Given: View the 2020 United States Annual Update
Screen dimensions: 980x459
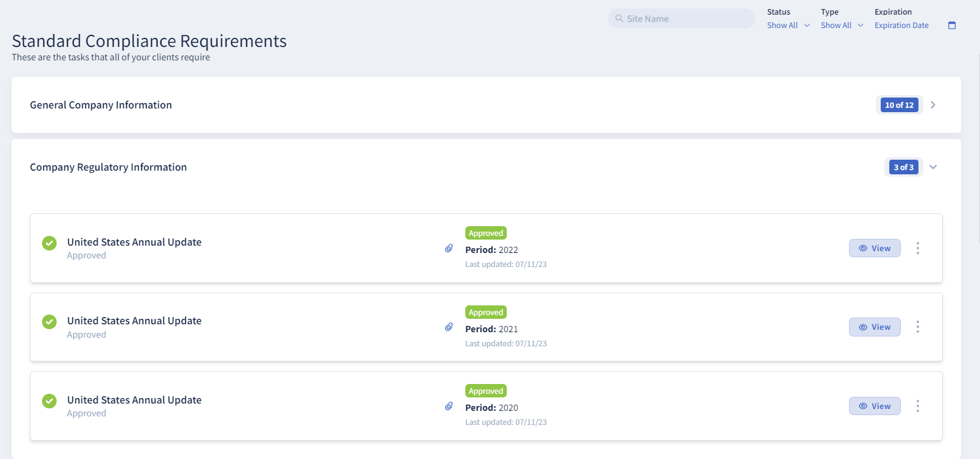Looking at the screenshot, I should pos(875,406).
